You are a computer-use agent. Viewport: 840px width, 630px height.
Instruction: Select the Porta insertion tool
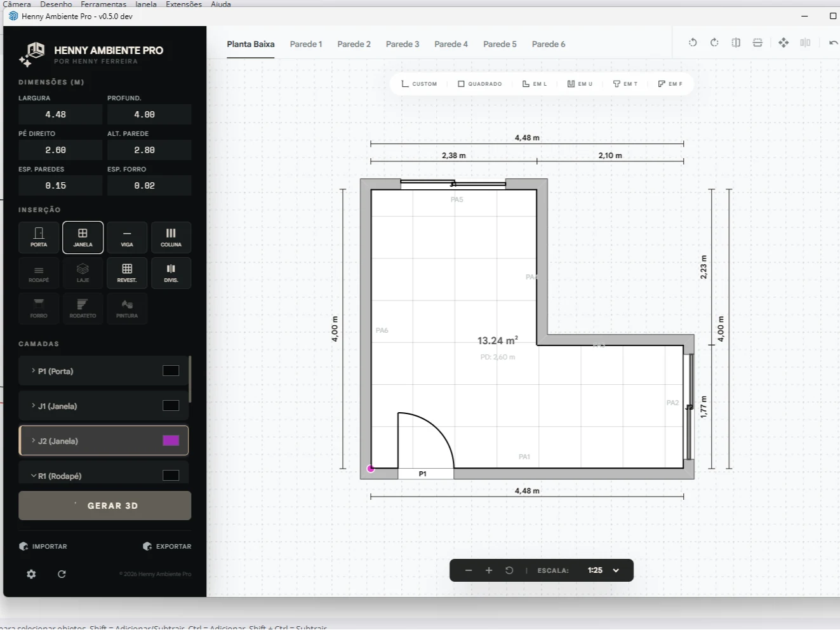tap(39, 238)
